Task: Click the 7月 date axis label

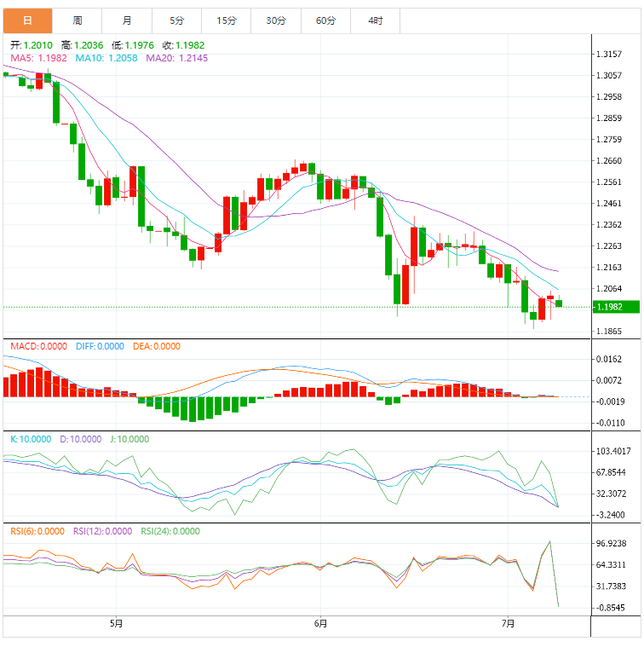Action: pyautogui.click(x=508, y=623)
